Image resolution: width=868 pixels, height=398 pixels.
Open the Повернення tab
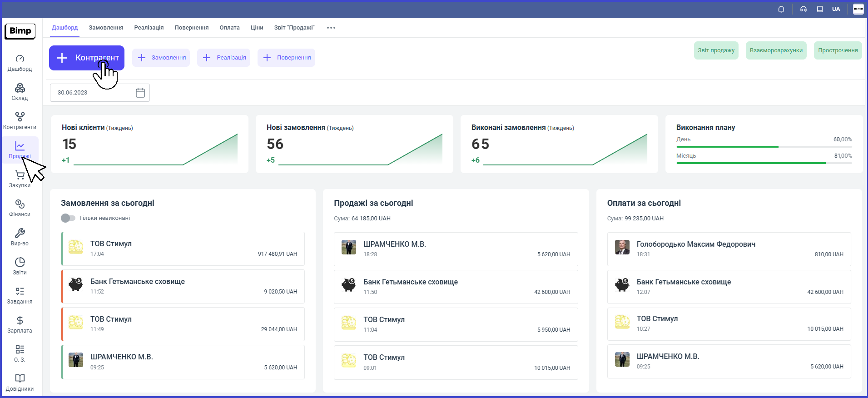pyautogui.click(x=192, y=28)
